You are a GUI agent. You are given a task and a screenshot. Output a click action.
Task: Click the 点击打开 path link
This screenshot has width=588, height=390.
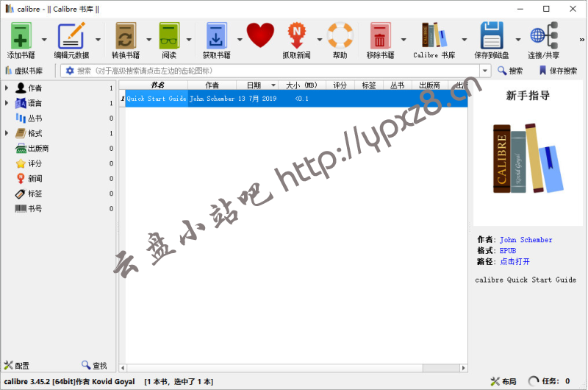pos(515,261)
